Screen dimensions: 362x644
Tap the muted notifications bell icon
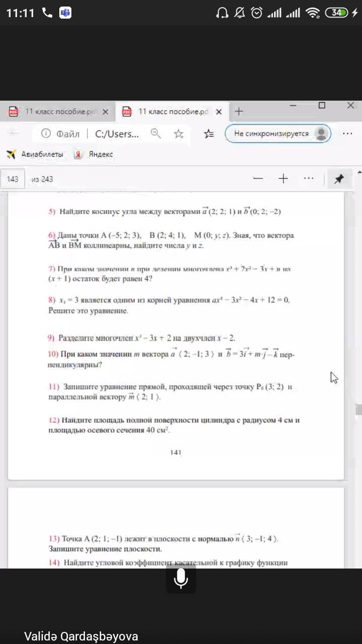(239, 13)
